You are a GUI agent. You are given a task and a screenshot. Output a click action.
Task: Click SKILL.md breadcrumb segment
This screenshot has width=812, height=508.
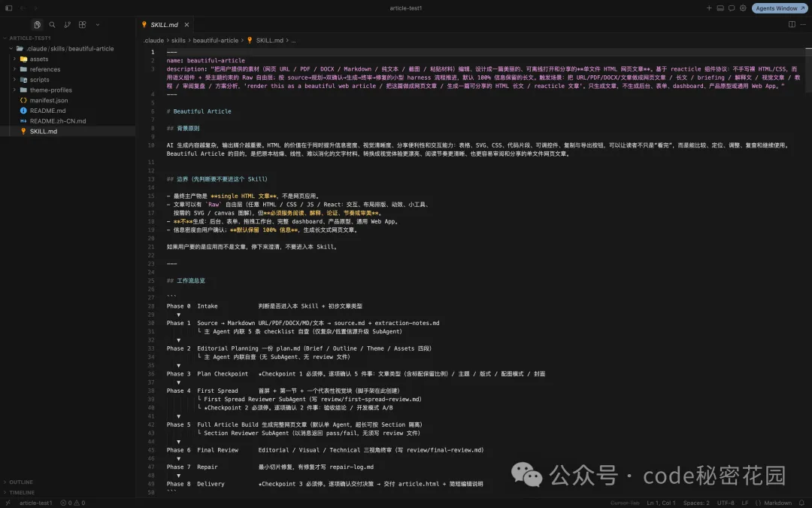pos(269,41)
